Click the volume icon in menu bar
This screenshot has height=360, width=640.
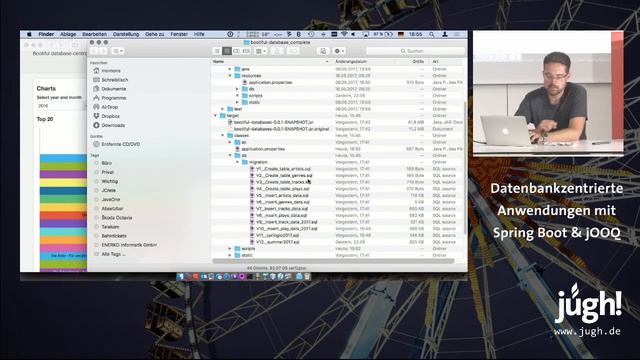(353, 34)
